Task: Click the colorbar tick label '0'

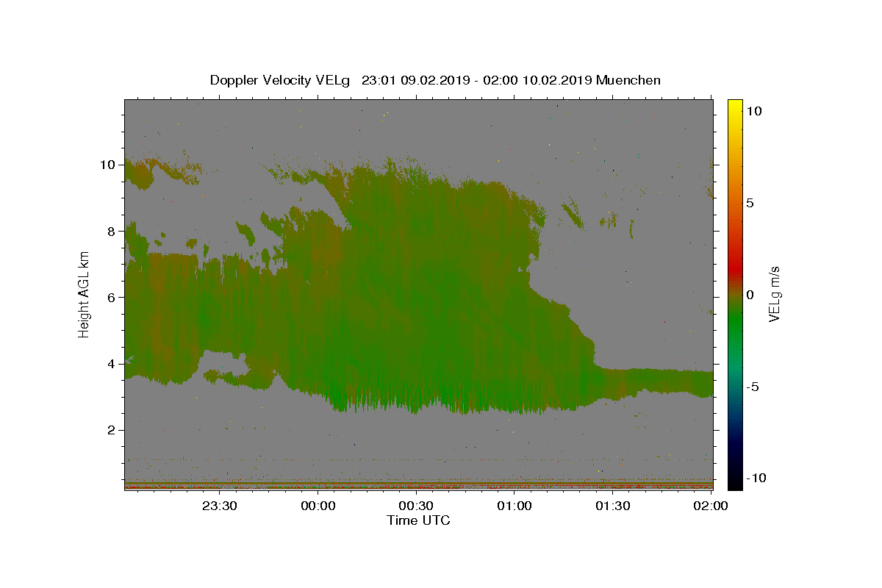Action: tap(750, 295)
